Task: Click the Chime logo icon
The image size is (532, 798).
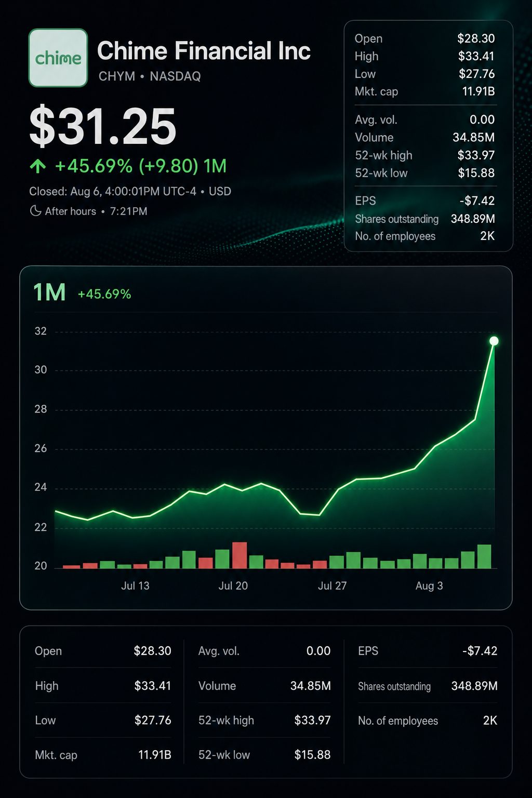Action: (x=58, y=58)
